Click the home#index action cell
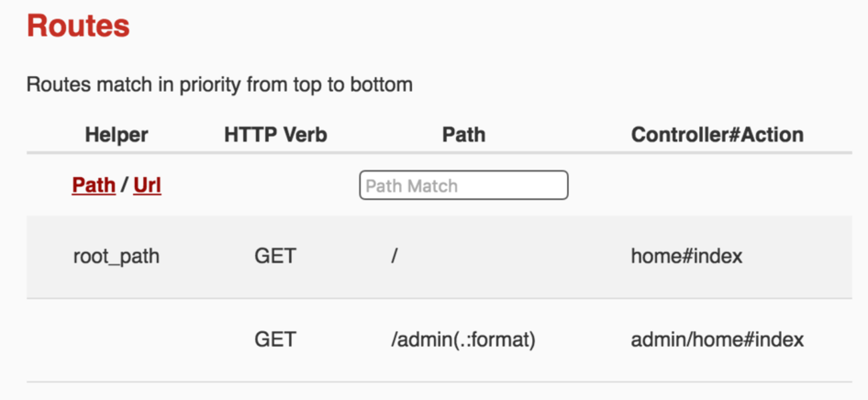The height and width of the screenshot is (400, 868). (x=686, y=256)
